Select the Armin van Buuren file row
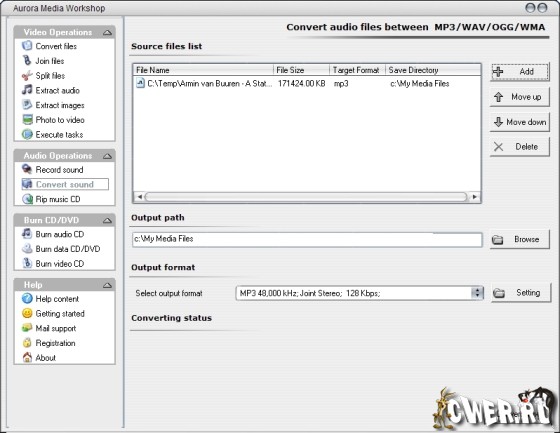This screenshot has height=433, width=560. 307,83
